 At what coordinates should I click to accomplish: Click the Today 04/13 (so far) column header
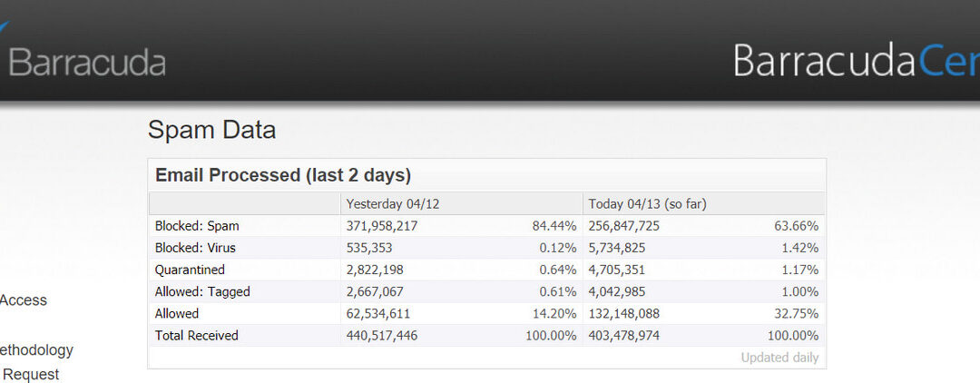tap(647, 204)
